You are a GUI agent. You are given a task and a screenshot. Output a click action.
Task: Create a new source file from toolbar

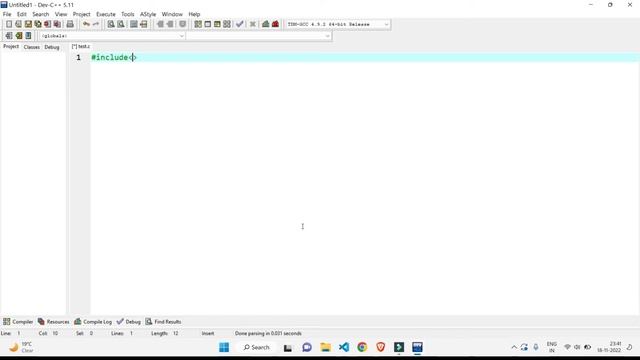(x=9, y=24)
